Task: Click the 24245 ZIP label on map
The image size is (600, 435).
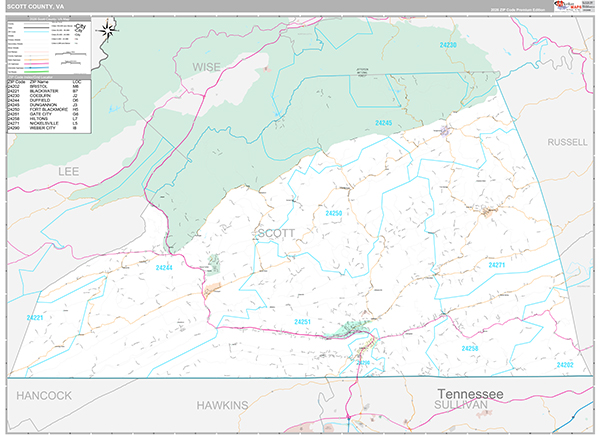Action: 383,123
